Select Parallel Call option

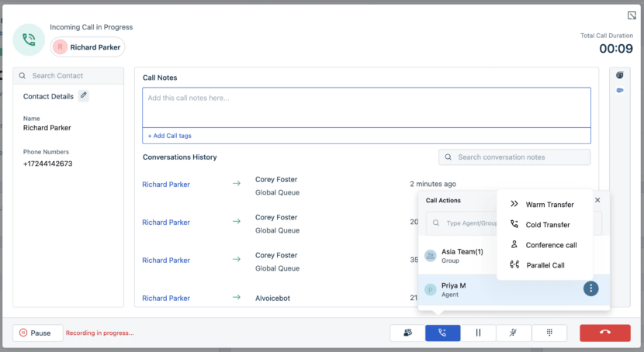[545, 265]
